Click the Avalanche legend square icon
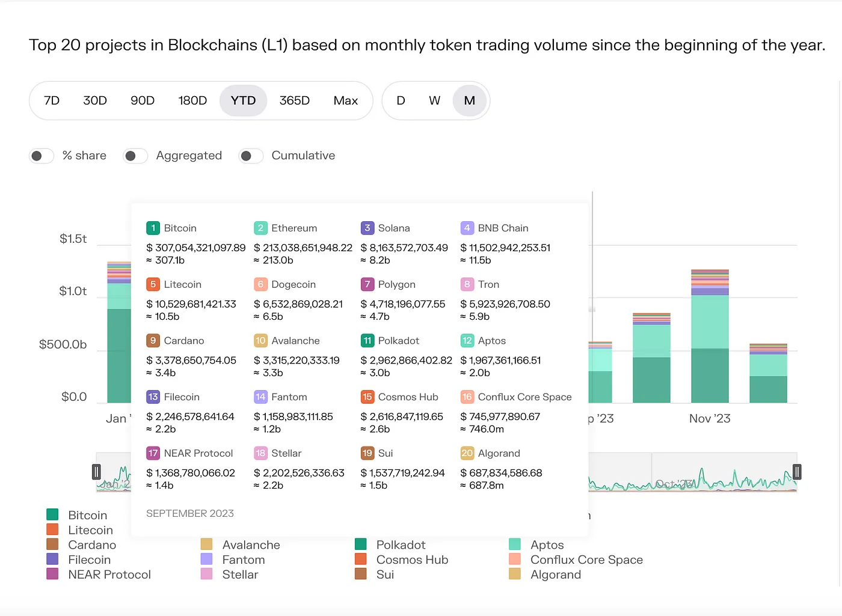The image size is (842, 616). pos(206,544)
